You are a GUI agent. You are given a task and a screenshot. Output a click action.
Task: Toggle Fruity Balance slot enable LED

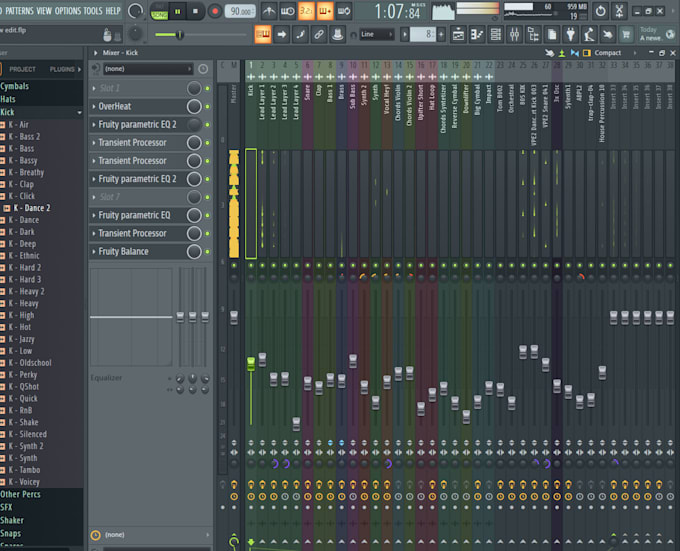pos(207,251)
